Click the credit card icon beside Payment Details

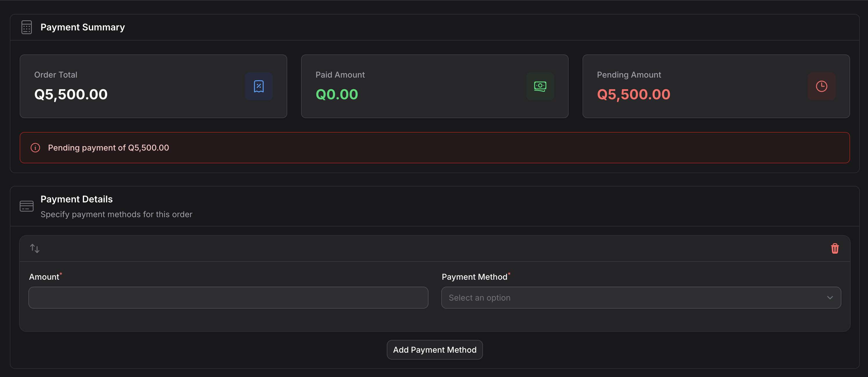[27, 206]
